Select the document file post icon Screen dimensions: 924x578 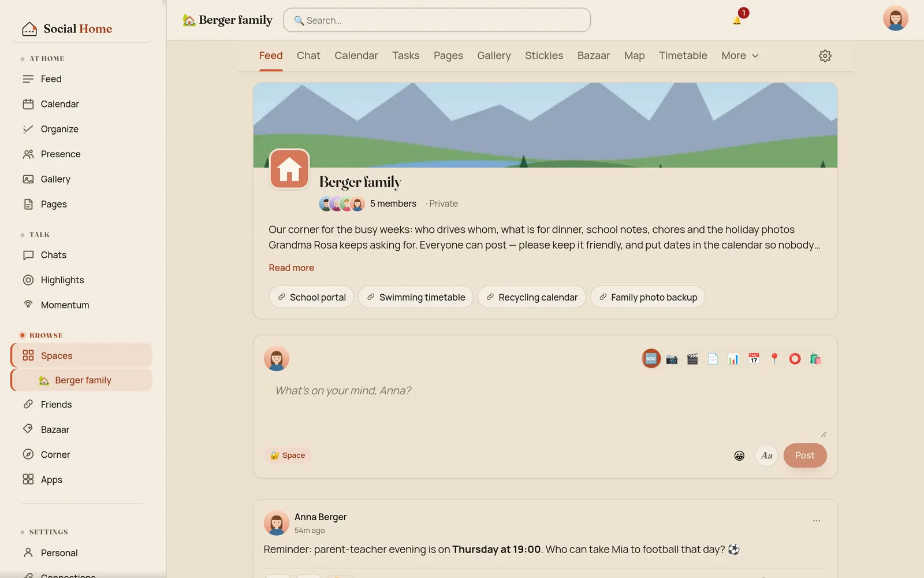point(713,359)
